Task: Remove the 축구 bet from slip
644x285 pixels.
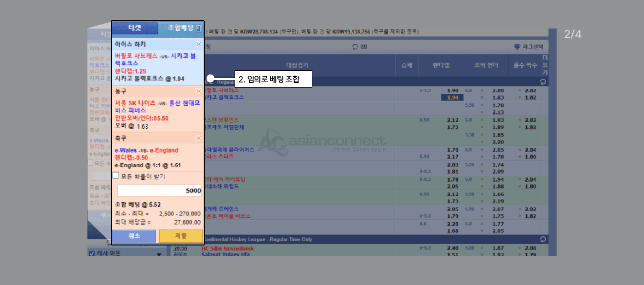Action: (198, 138)
